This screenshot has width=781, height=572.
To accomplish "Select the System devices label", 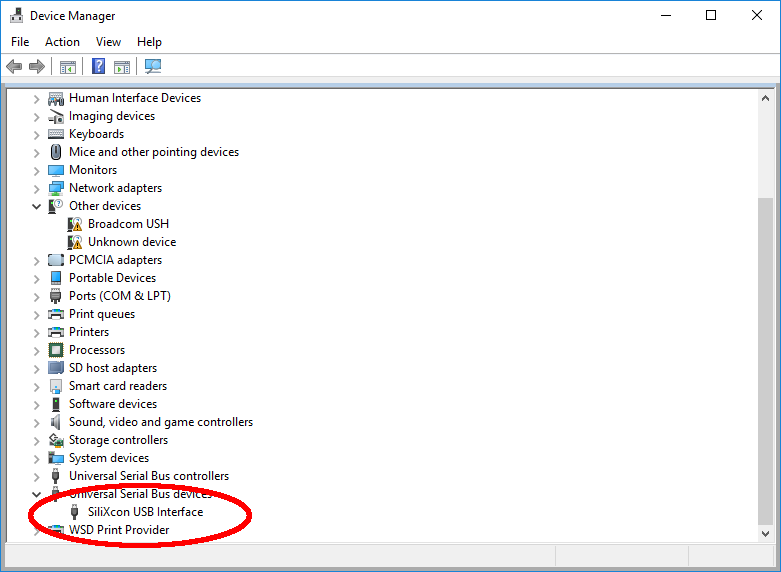I will pos(109,458).
